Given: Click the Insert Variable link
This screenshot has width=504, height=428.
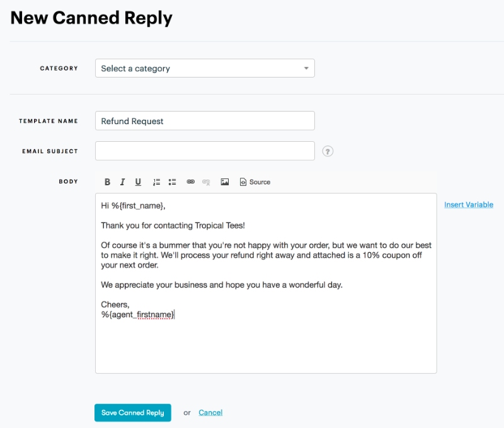Looking at the screenshot, I should click(x=469, y=205).
